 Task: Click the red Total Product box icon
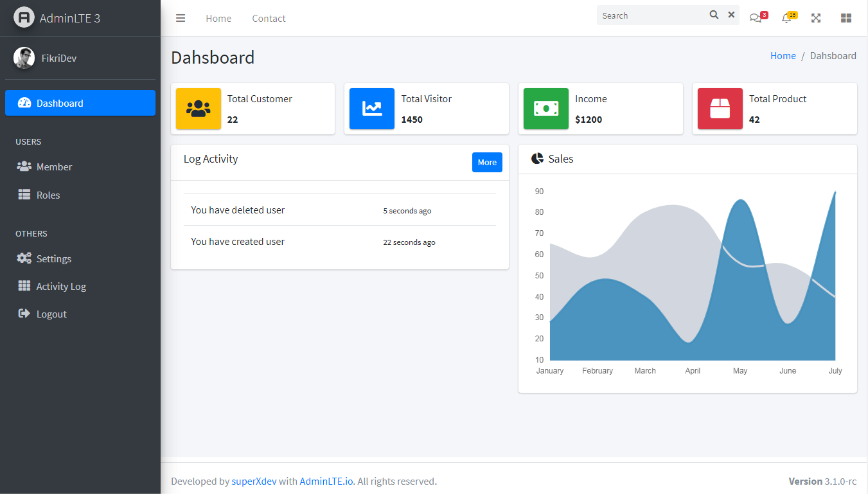[720, 109]
